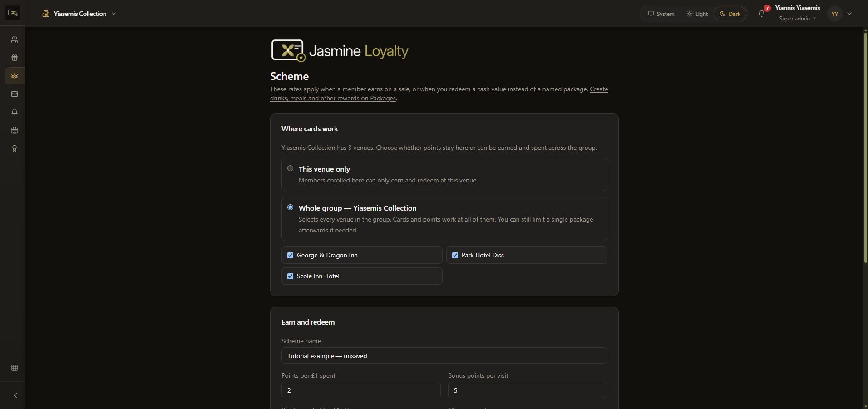Open the calendar icon in sidebar
The height and width of the screenshot is (409, 868).
(15, 130)
